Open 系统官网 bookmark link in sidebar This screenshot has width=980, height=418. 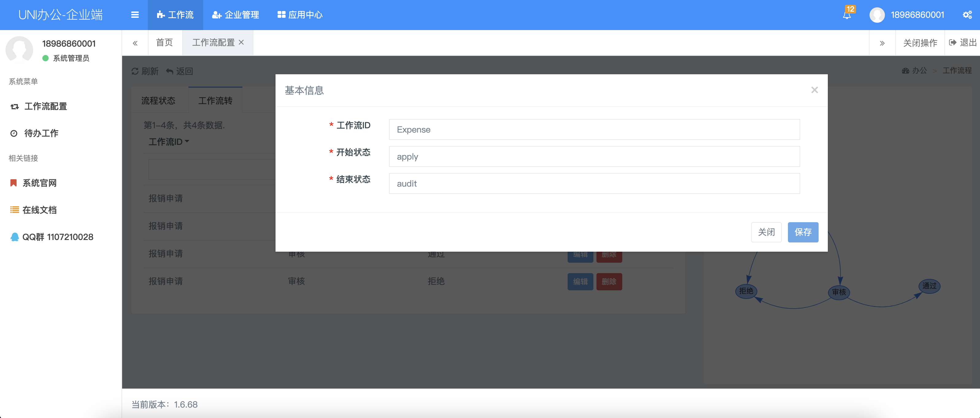click(x=39, y=183)
